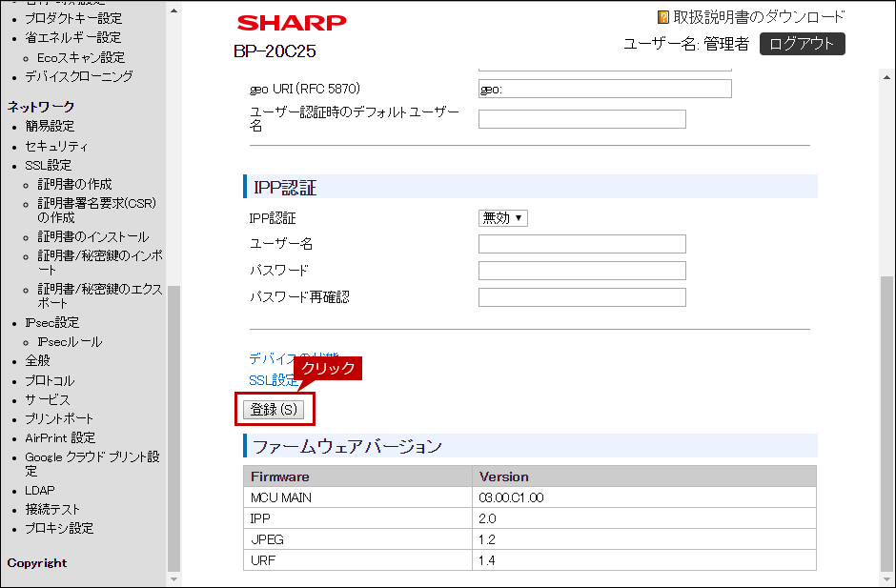Image resolution: width=896 pixels, height=588 pixels.
Task: Click the MCU MAIN version 03.00.C1.00 cell
Action: coord(644,497)
